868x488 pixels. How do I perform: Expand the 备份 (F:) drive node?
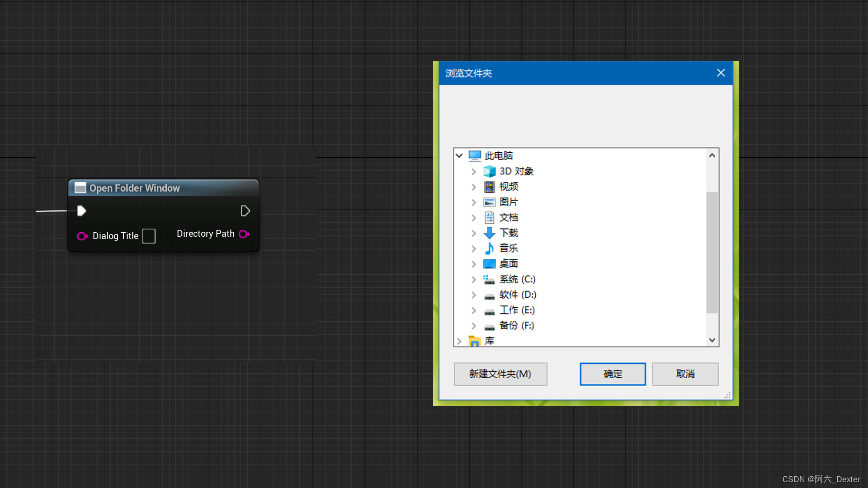click(473, 325)
